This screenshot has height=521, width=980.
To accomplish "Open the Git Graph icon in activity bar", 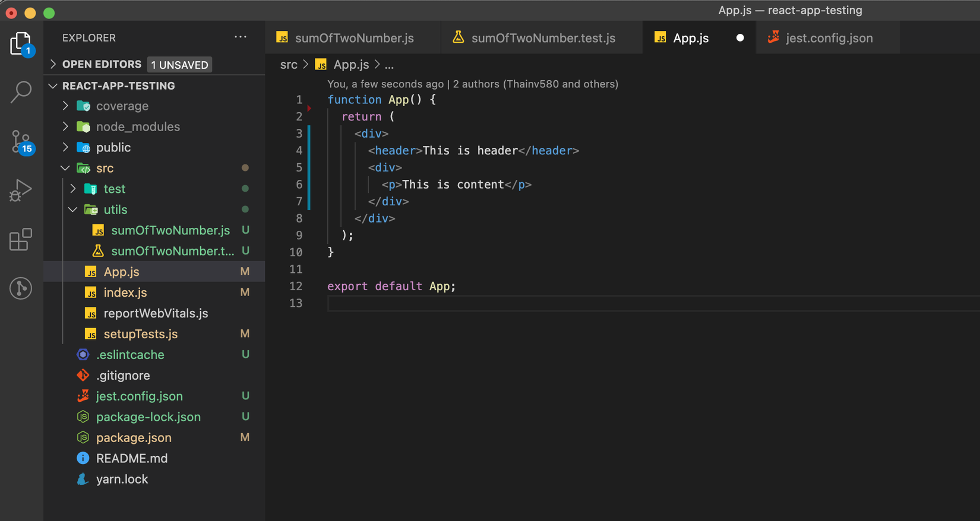I will 21,288.
